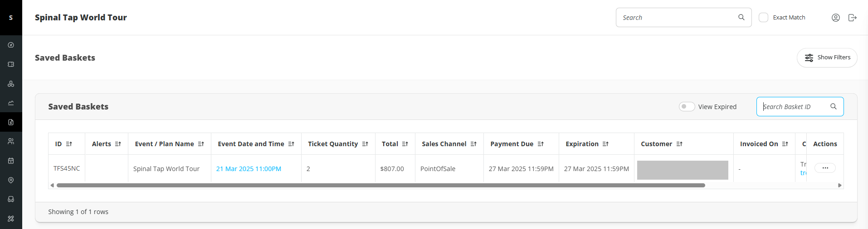Screen dimensions: 868x229
Task: Sort by Event Date and Time icon
Action: pos(291,144)
